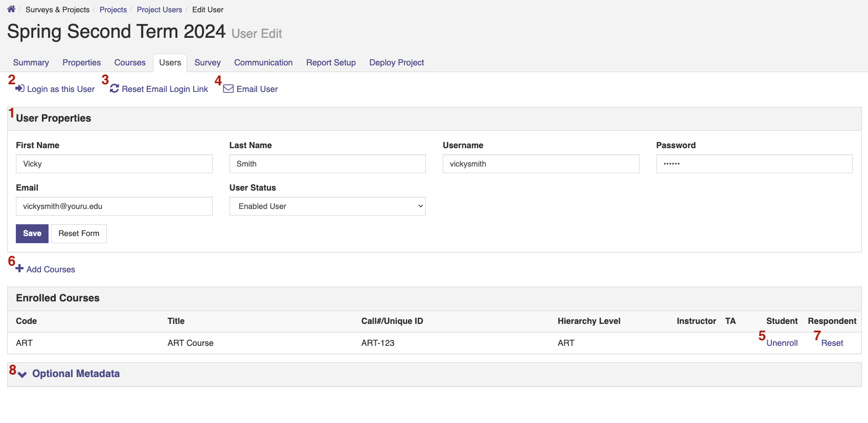This screenshot has width=868, height=423.
Task: Click the User Properties panel heading
Action: pyautogui.click(x=54, y=118)
